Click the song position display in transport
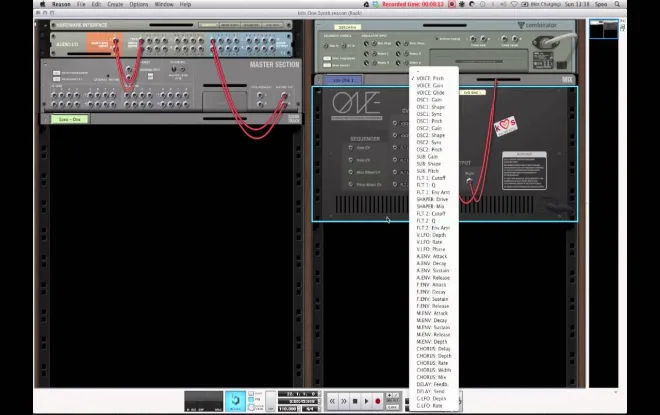 298,394
